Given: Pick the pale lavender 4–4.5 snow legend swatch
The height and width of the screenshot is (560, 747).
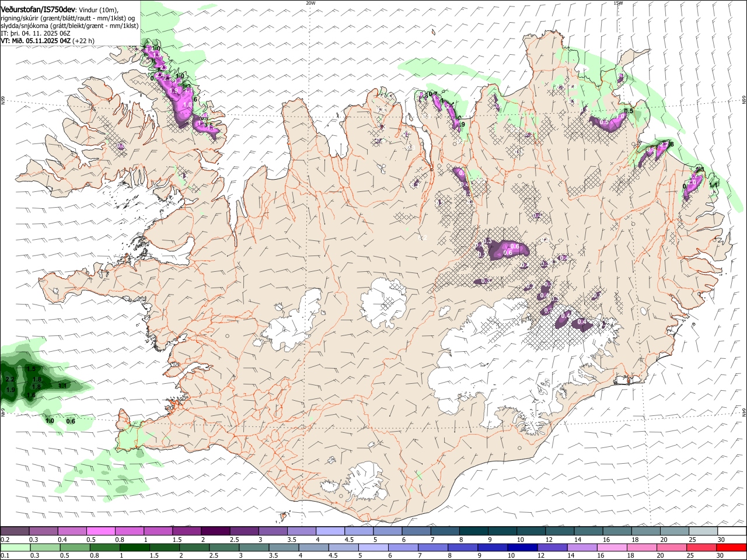Looking at the screenshot, I should point(330,531).
